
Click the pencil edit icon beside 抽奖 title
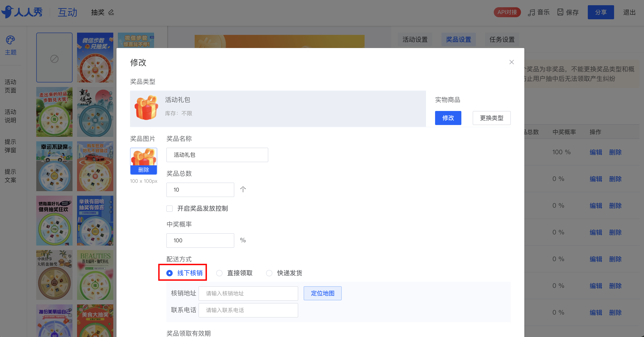pos(111,12)
